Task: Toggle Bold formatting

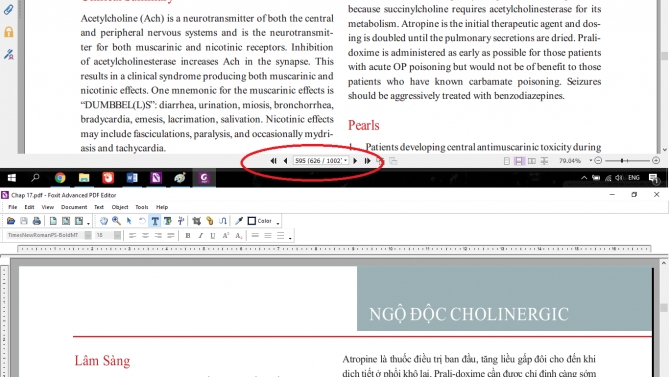Action: click(188, 236)
